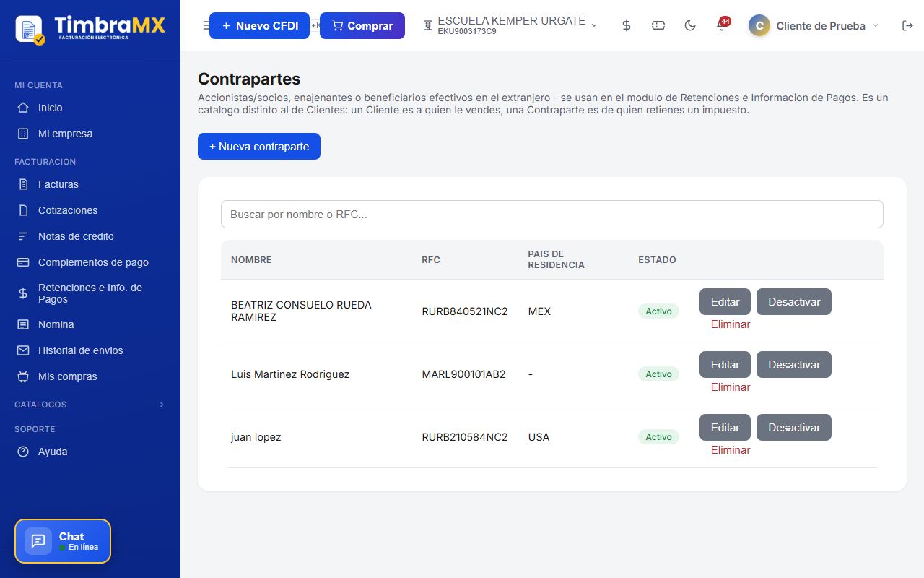Viewport: 924px width, 578px height.
Task: Click Desactivar for BEATRIZ CONSUELO RUEDA RAMIREZ
Action: [794, 302]
